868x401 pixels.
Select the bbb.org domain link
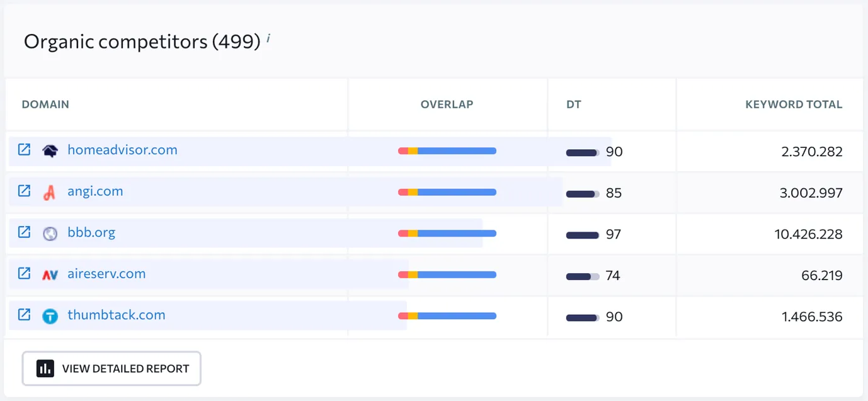coord(91,232)
